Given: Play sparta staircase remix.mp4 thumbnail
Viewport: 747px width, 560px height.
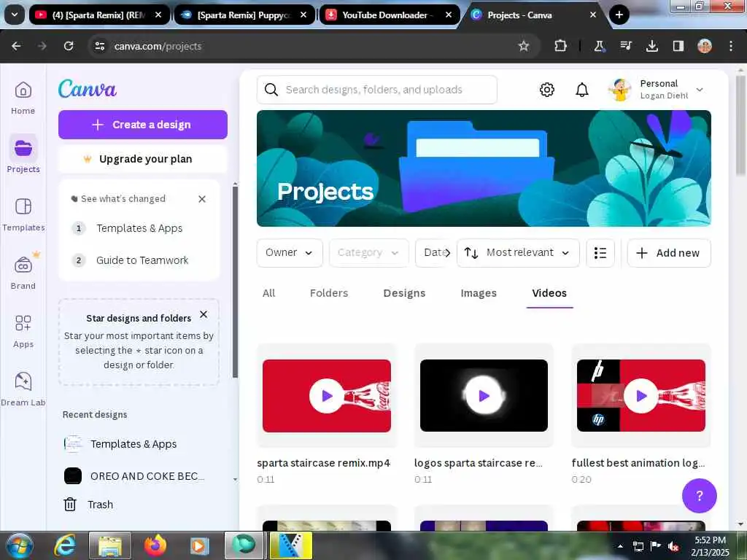Looking at the screenshot, I should [x=327, y=396].
